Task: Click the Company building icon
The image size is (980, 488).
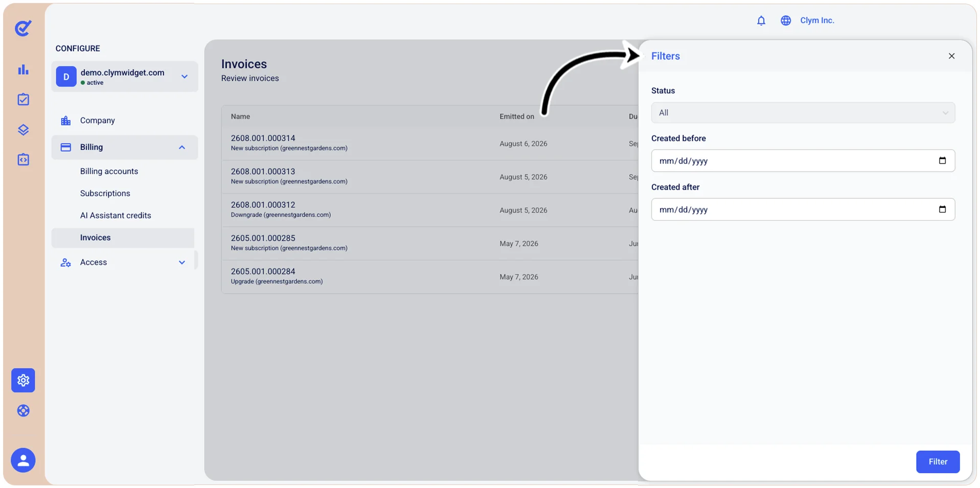Action: click(x=65, y=121)
